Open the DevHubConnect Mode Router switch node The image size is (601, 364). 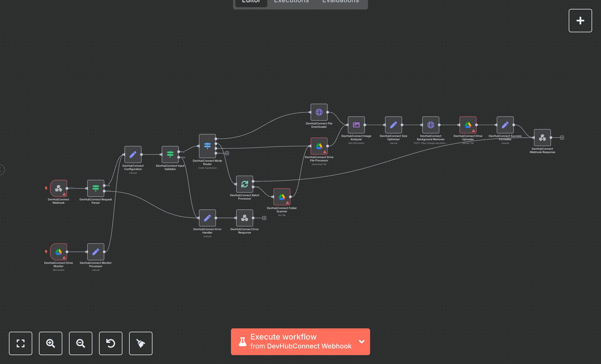207,146
